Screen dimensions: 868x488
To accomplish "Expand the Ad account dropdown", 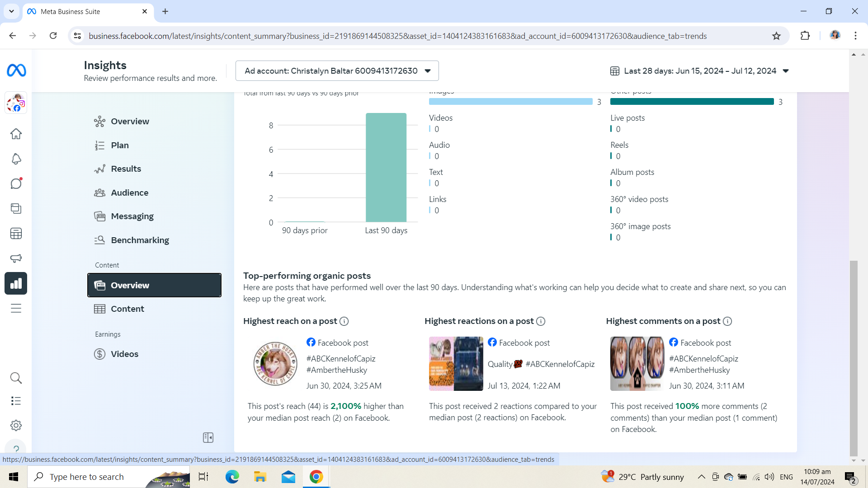I will point(337,71).
